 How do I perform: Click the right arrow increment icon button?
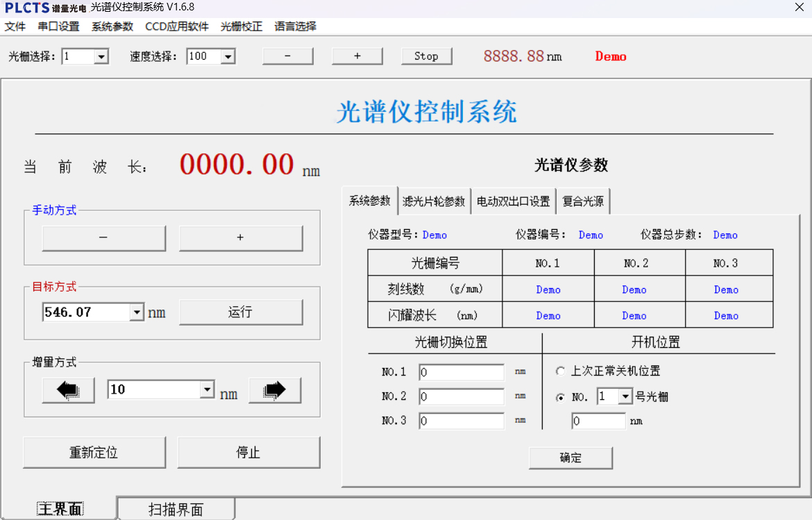pyautogui.click(x=275, y=390)
